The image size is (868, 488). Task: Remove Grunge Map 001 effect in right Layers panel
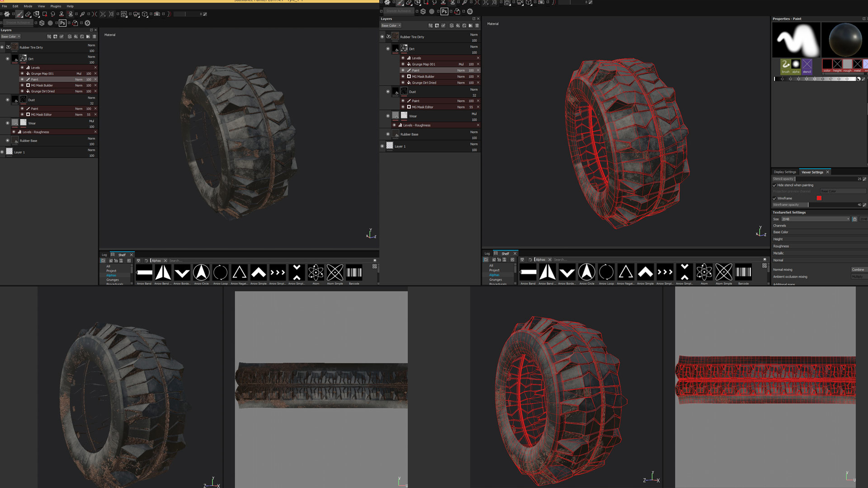click(478, 64)
